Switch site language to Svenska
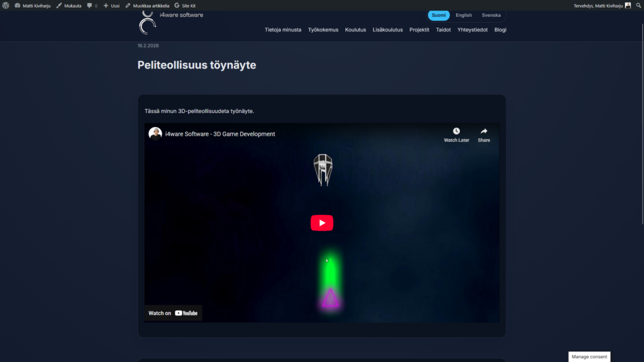Screen dimensions: 644x362 [x=491, y=15]
